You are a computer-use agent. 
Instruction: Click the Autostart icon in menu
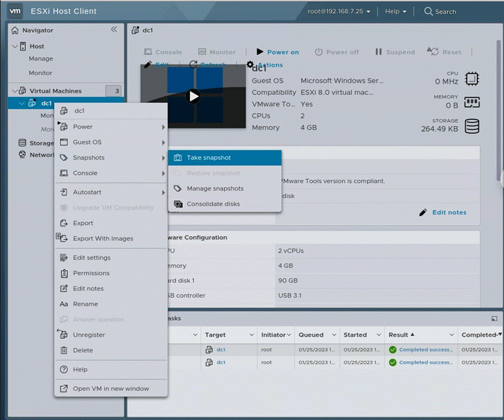click(x=64, y=192)
